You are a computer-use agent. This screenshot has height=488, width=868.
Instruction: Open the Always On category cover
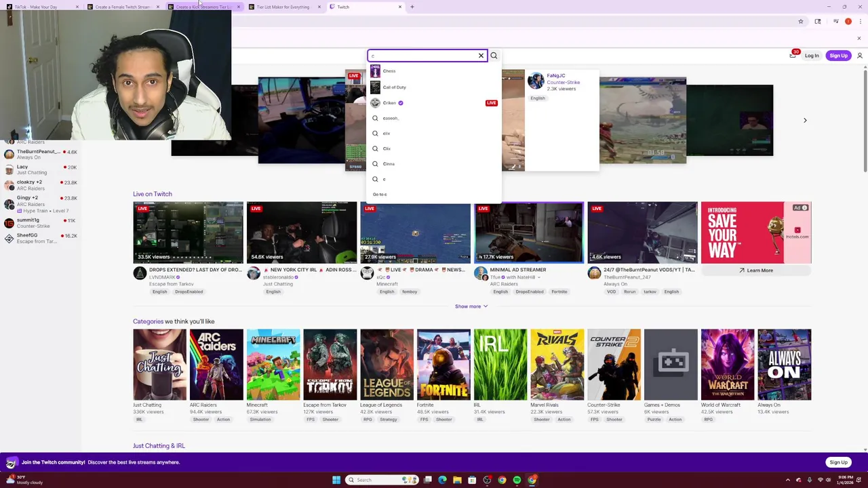785,365
